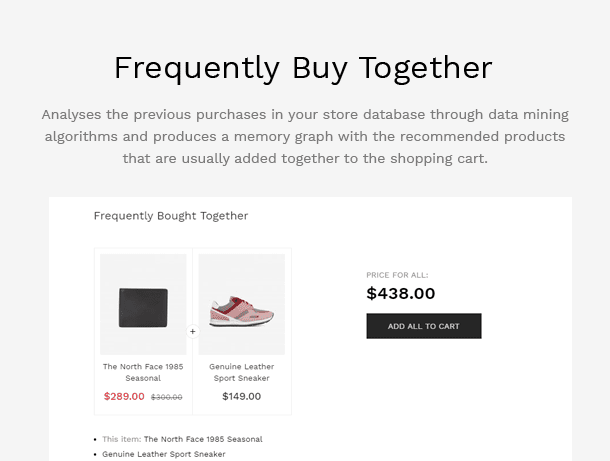Select The North Face 1985 Seasonal list entry
The height and width of the screenshot is (461, 610).
(x=203, y=439)
